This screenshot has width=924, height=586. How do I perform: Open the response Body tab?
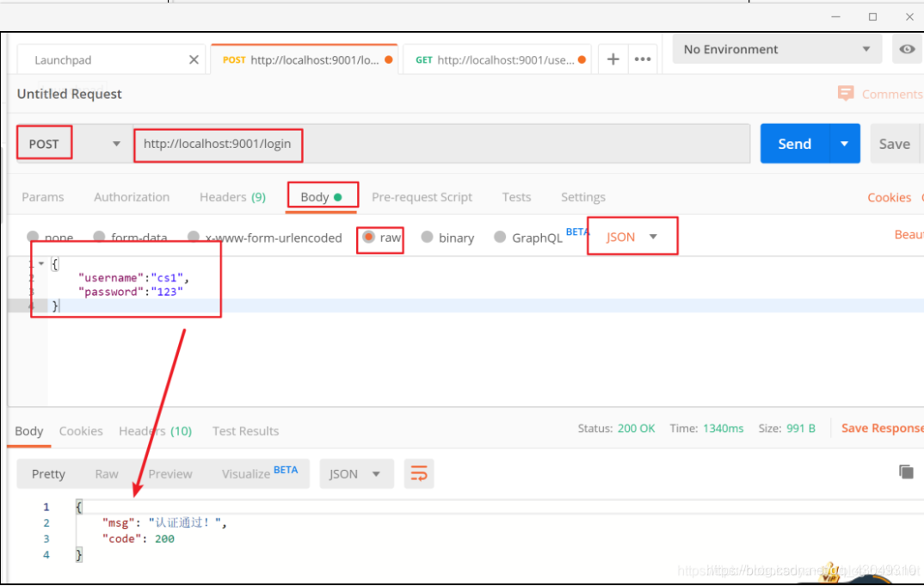point(29,431)
